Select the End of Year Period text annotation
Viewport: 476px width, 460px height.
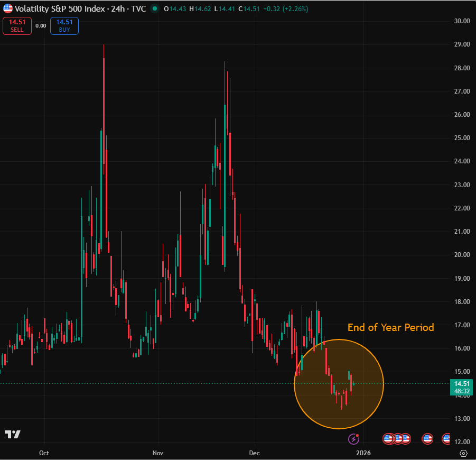(x=391, y=327)
